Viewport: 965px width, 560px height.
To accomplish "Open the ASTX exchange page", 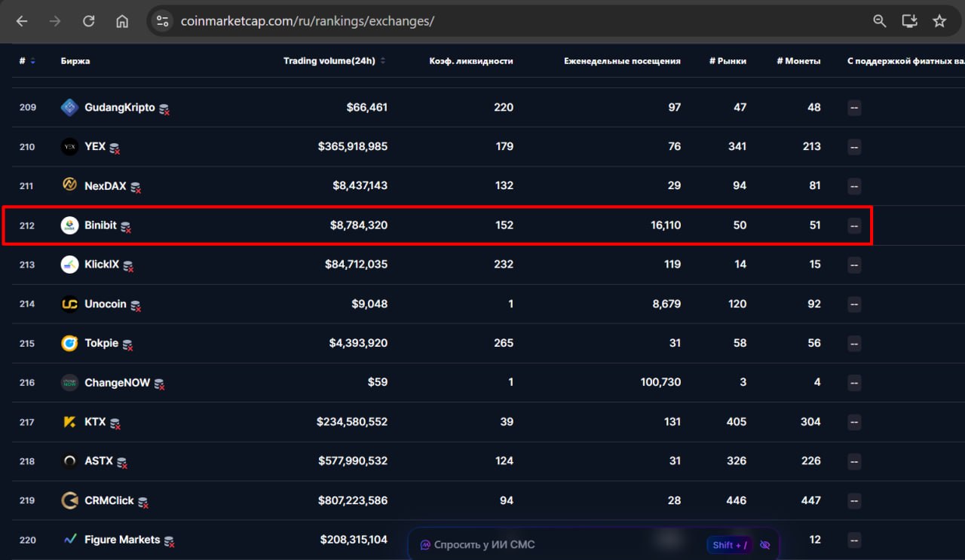I will pyautogui.click(x=99, y=461).
